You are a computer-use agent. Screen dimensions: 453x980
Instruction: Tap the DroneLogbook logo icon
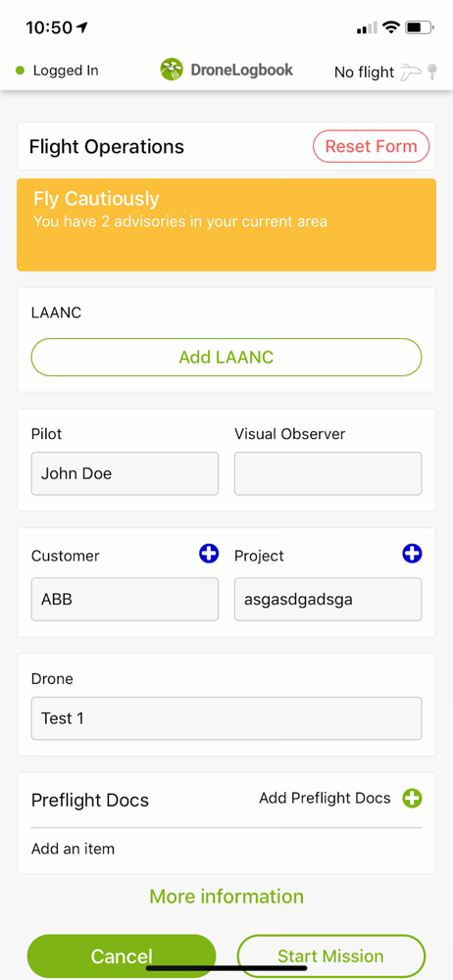[x=172, y=70]
